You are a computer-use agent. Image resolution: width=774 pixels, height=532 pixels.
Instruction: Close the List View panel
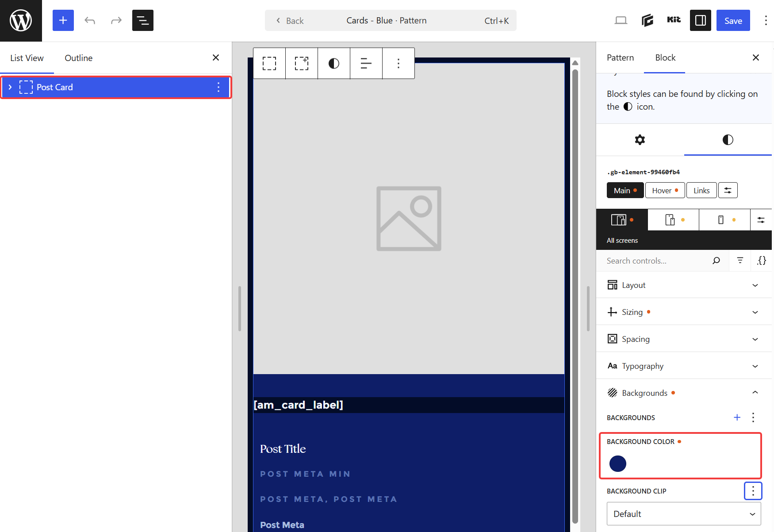(x=216, y=57)
